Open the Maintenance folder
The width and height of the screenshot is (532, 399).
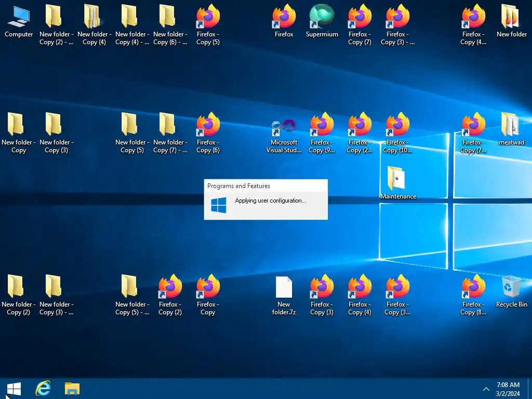tap(398, 184)
